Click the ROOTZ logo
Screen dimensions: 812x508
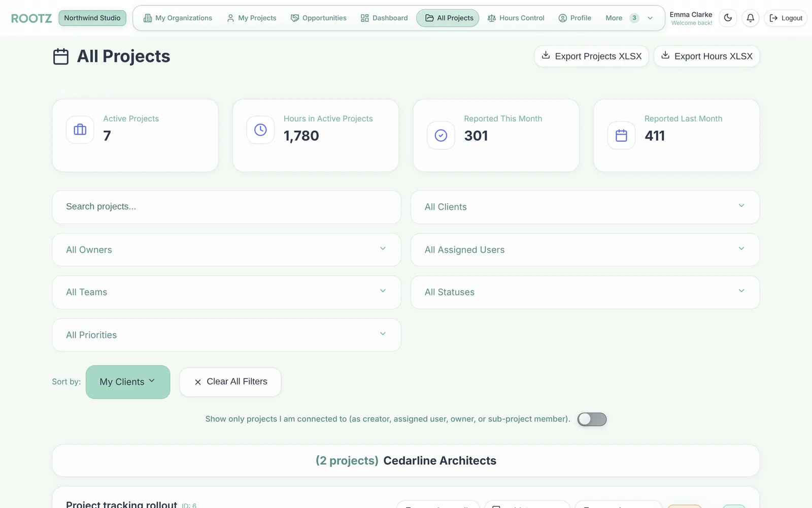pos(31,18)
